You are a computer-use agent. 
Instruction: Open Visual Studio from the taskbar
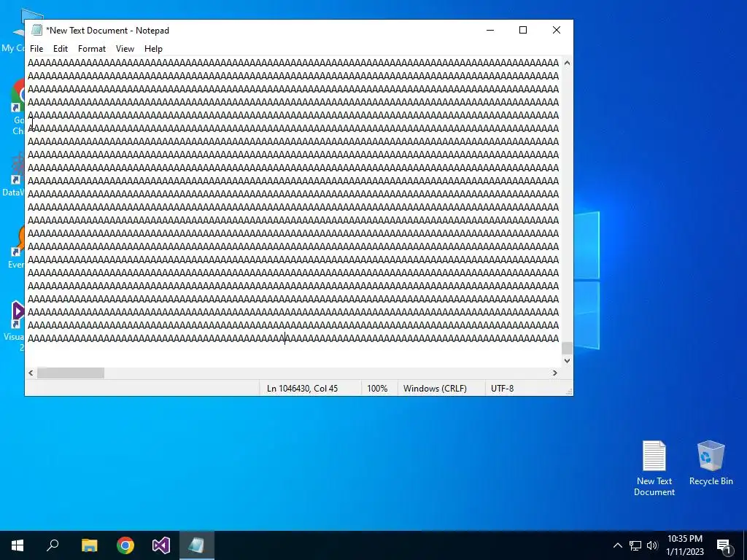[161, 545]
